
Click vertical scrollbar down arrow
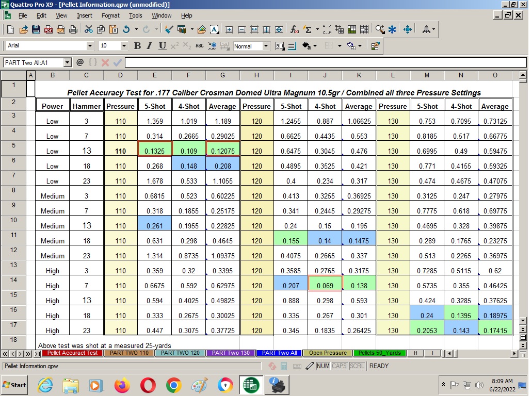[x=523, y=320]
